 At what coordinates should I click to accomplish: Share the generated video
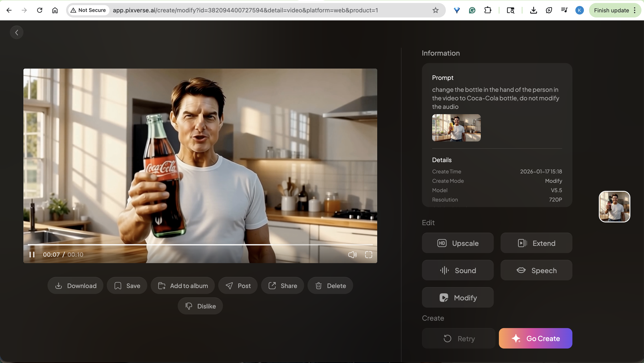click(283, 285)
